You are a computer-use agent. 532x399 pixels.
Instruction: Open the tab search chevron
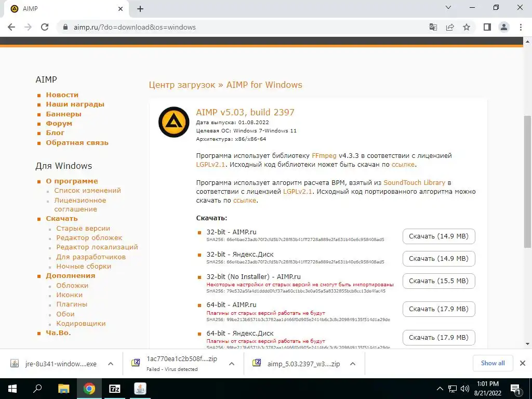pos(448,7)
